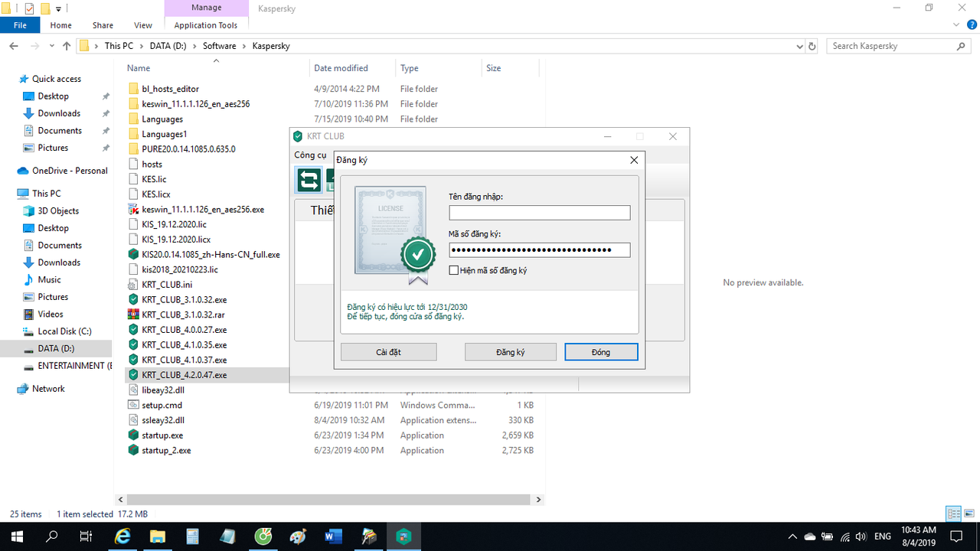Refresh the Kaspersky folder view

tap(812, 46)
